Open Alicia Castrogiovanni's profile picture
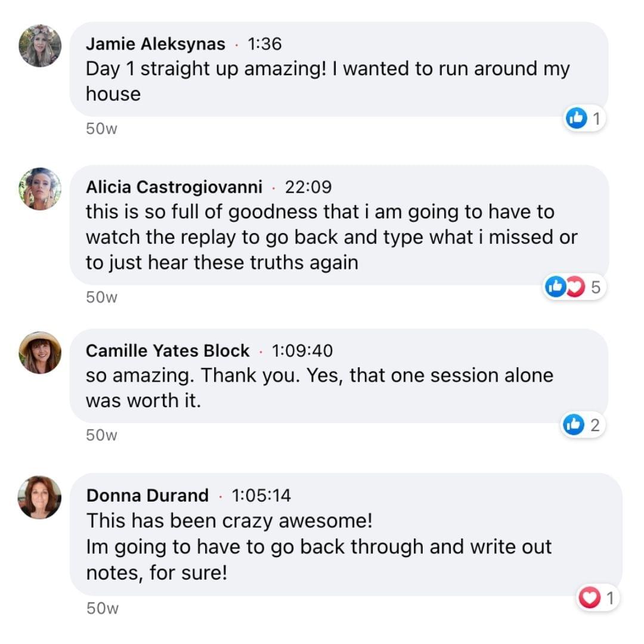 40,189
